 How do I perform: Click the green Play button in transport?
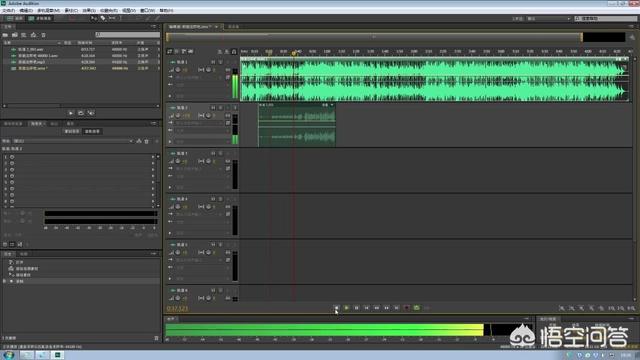[347, 308]
